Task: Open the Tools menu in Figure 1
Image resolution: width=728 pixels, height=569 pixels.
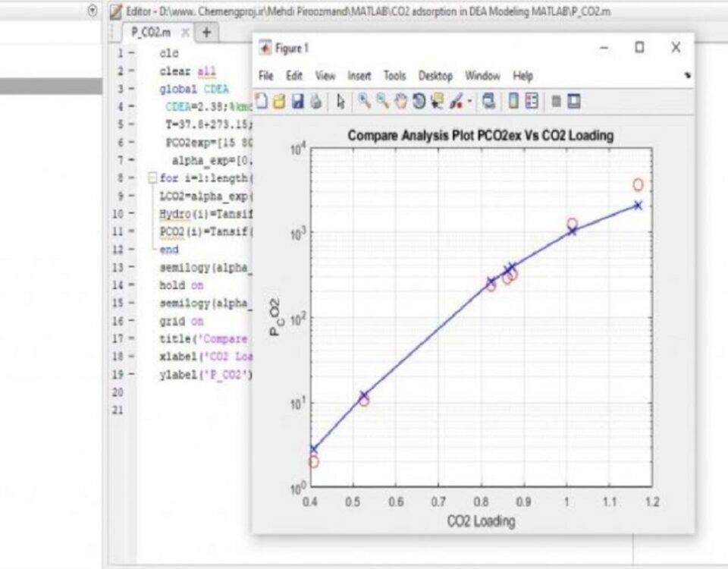Action: (x=394, y=76)
